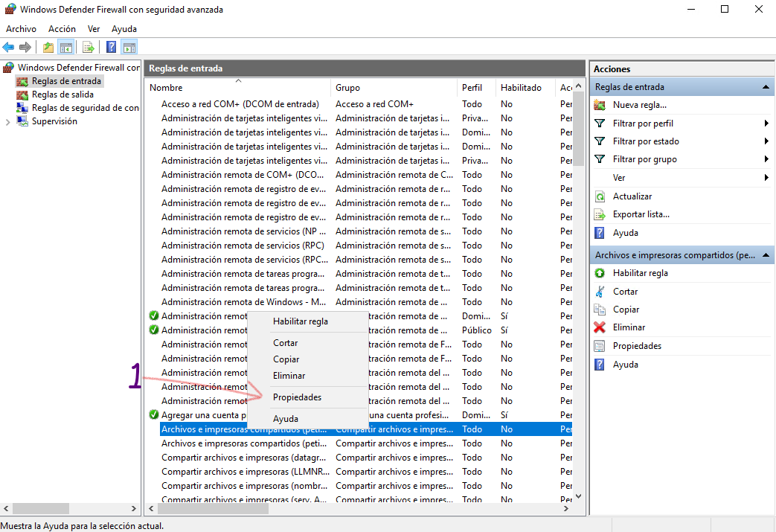The height and width of the screenshot is (532, 776).
Task: Toggle the Show/Hide Console Tree toolbar icon
Action: (65, 48)
